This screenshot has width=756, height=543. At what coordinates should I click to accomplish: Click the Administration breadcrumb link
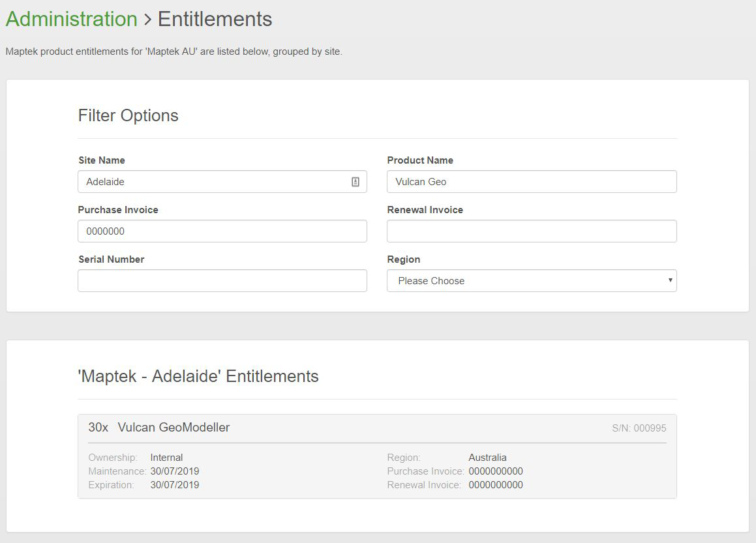pos(72,19)
